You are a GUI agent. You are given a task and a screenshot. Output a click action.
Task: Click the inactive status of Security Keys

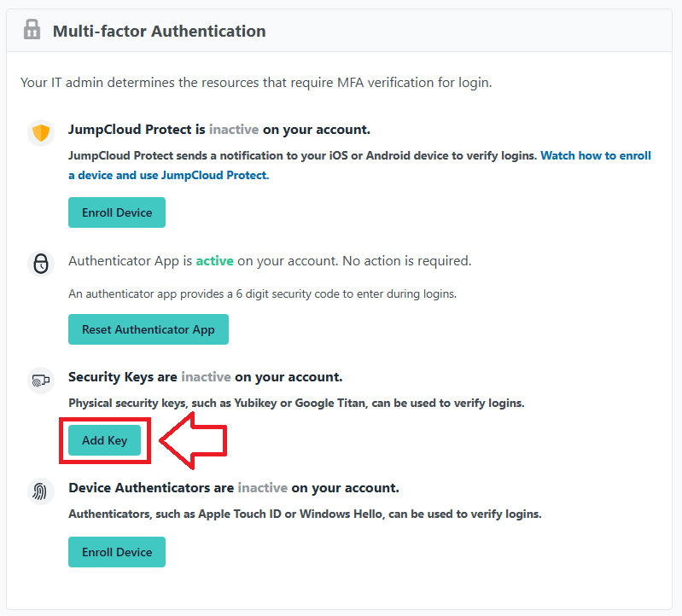tap(206, 376)
